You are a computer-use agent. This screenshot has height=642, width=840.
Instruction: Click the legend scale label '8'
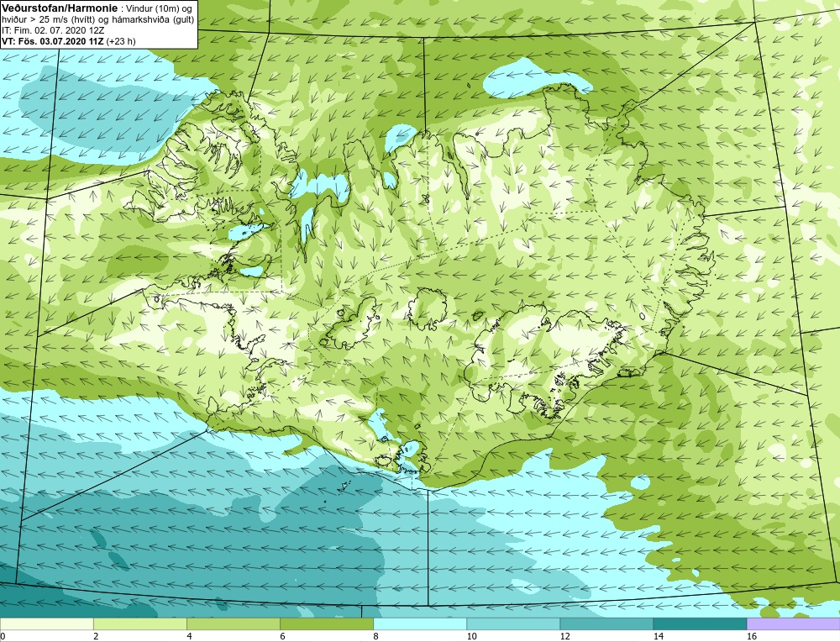pos(376,636)
